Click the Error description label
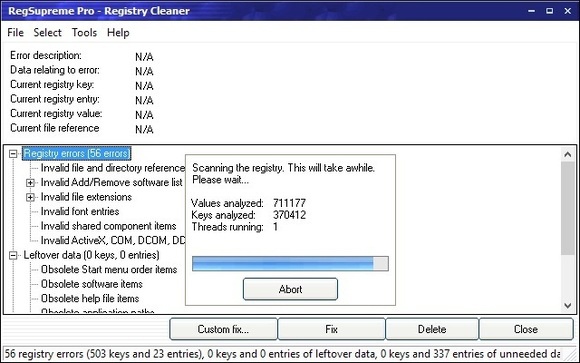 pos(46,56)
